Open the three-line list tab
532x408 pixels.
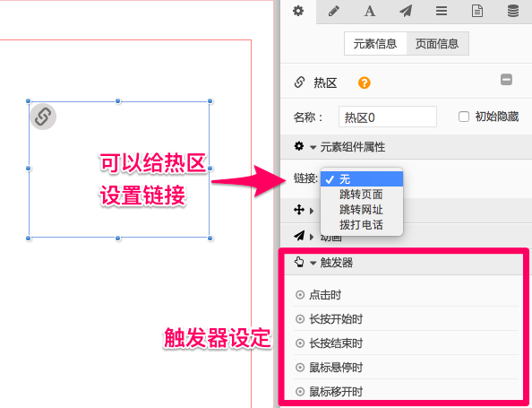point(442,11)
